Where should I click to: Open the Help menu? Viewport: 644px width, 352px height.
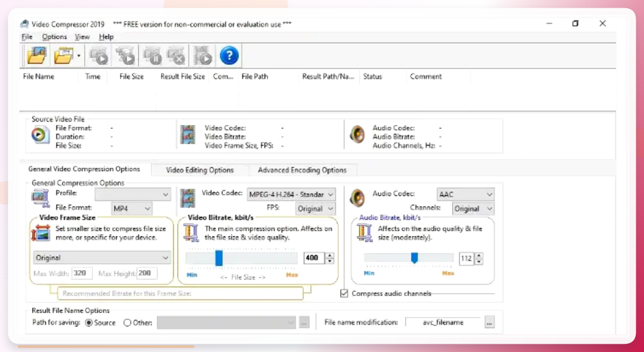pyautogui.click(x=106, y=37)
